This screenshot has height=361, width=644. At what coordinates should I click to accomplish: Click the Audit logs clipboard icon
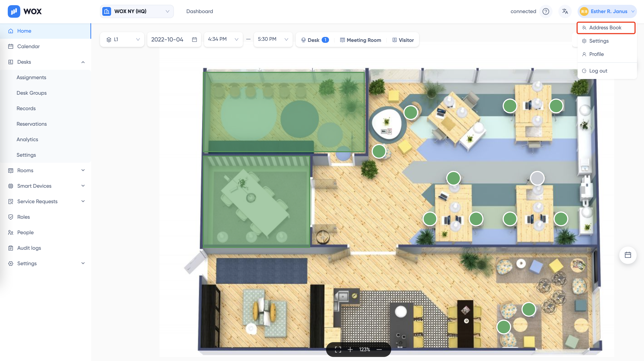(x=11, y=248)
